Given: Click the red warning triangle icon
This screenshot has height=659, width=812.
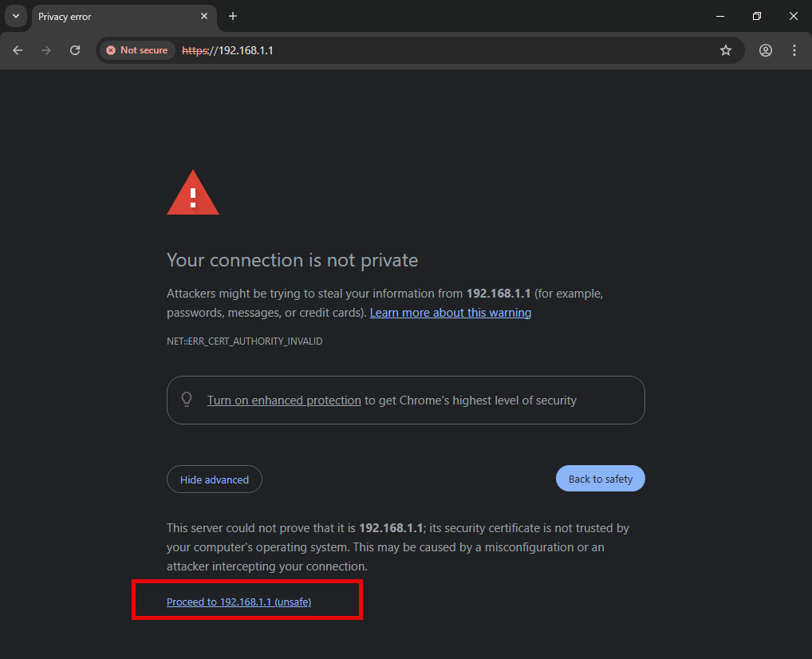Looking at the screenshot, I should click(x=192, y=193).
